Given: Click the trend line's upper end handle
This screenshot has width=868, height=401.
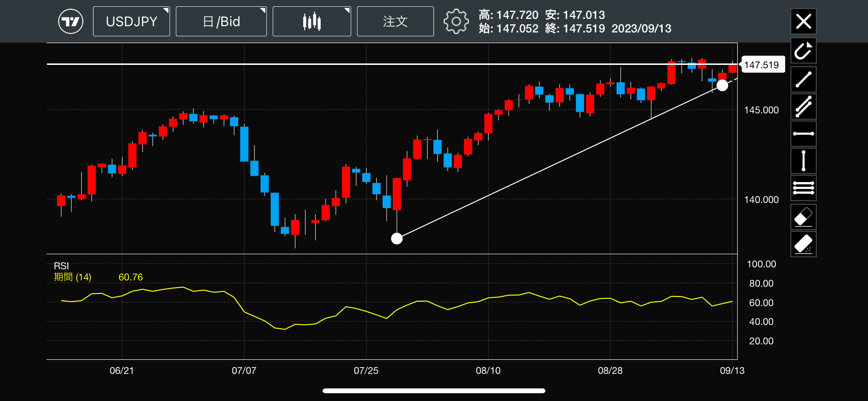Looking at the screenshot, I should (x=722, y=86).
